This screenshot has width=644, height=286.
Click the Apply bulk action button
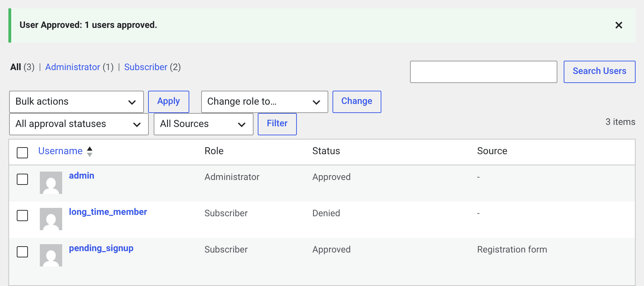(x=169, y=102)
